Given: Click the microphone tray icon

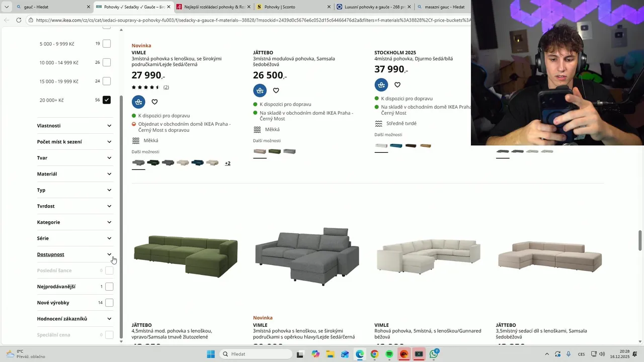Looking at the screenshot, I should click(x=569, y=354).
